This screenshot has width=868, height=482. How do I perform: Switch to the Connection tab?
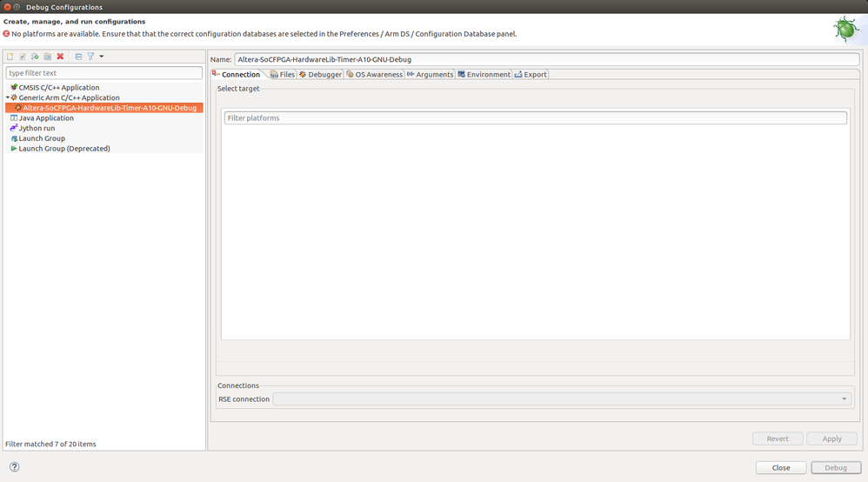click(237, 74)
